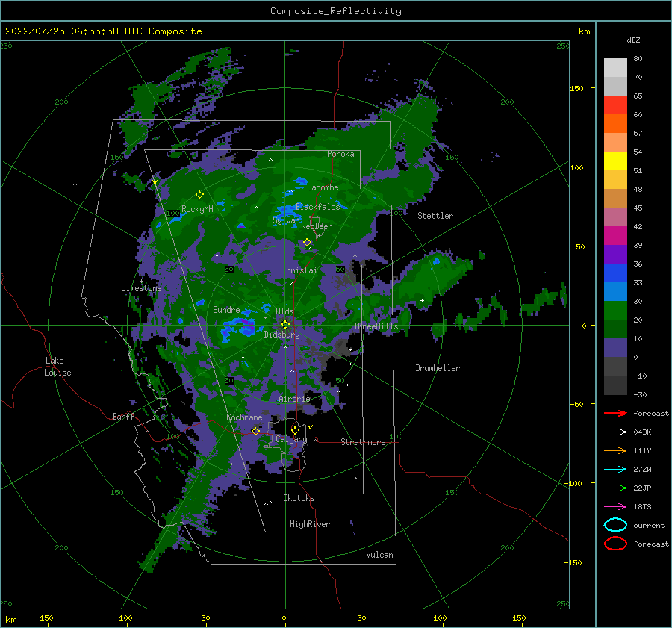The height and width of the screenshot is (628, 672).
Task: Click the 18TS legend label
Action: [642, 507]
